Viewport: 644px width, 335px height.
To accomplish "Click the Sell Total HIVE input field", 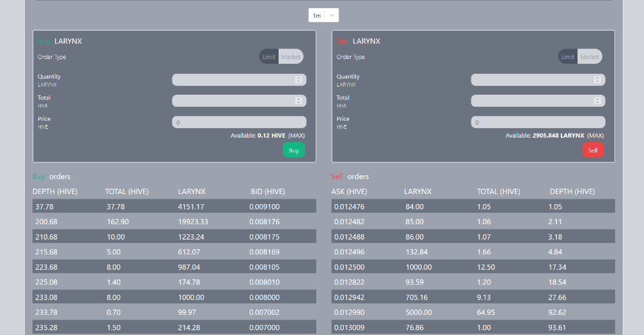I will [x=538, y=101].
